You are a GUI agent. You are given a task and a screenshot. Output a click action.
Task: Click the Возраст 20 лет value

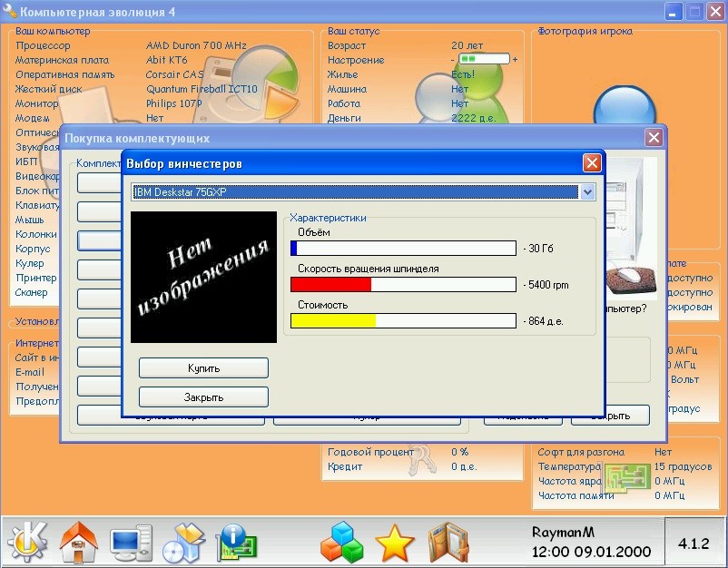tap(467, 45)
